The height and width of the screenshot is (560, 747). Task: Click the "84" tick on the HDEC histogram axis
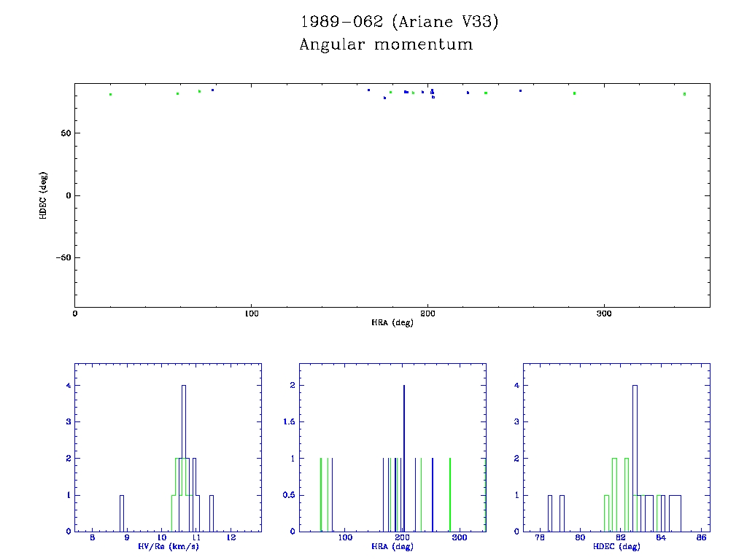pyautogui.click(x=661, y=537)
